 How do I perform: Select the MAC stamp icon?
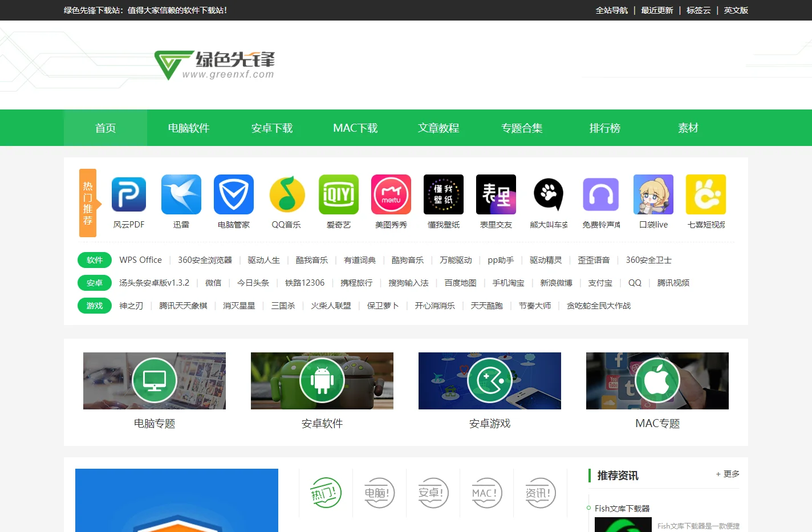click(x=486, y=493)
